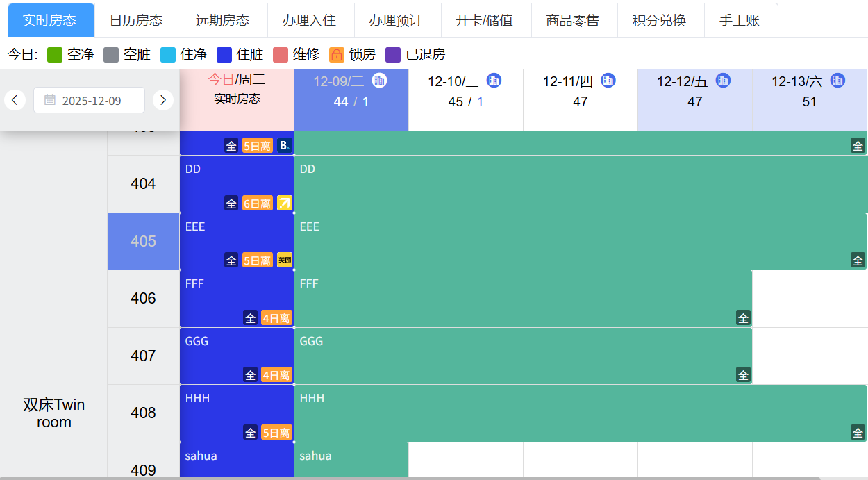
Task: Click the building icon beside the 12-10/三 date header
Action: (x=494, y=81)
